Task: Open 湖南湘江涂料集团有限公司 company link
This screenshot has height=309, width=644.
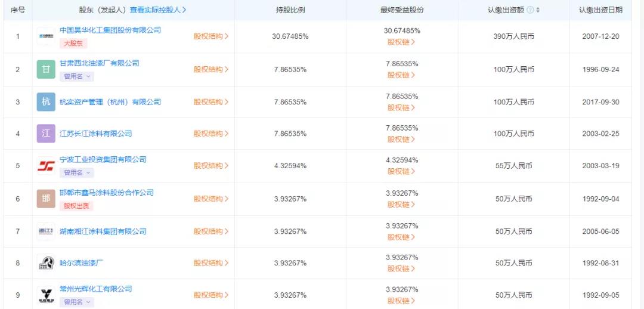Action: 103,231
